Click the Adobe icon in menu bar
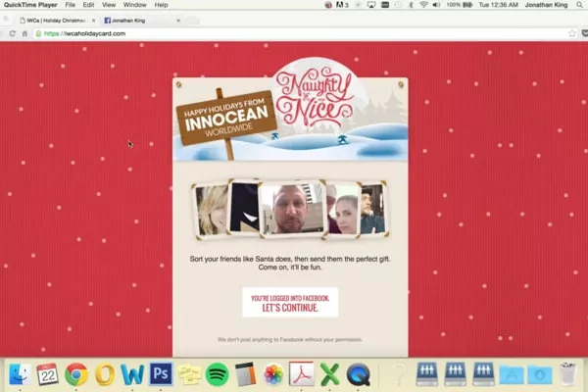 tap(342, 5)
